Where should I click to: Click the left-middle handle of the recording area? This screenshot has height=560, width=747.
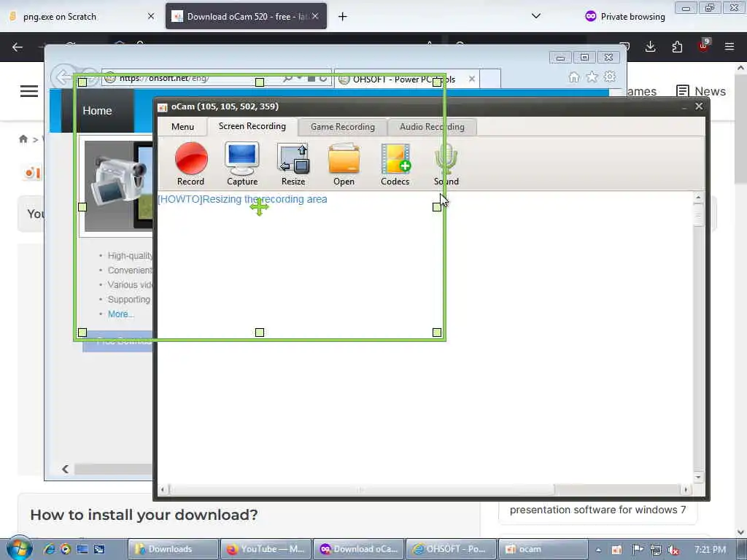(x=82, y=207)
